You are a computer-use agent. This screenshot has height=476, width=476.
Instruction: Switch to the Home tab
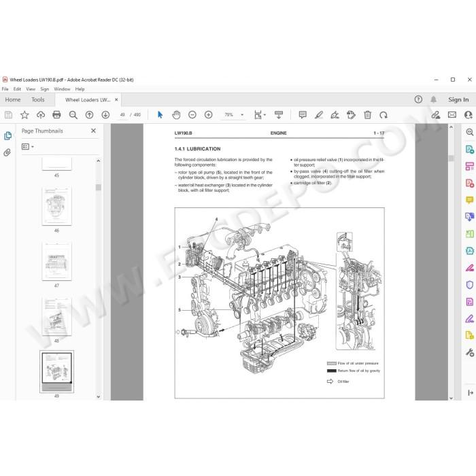click(x=13, y=99)
